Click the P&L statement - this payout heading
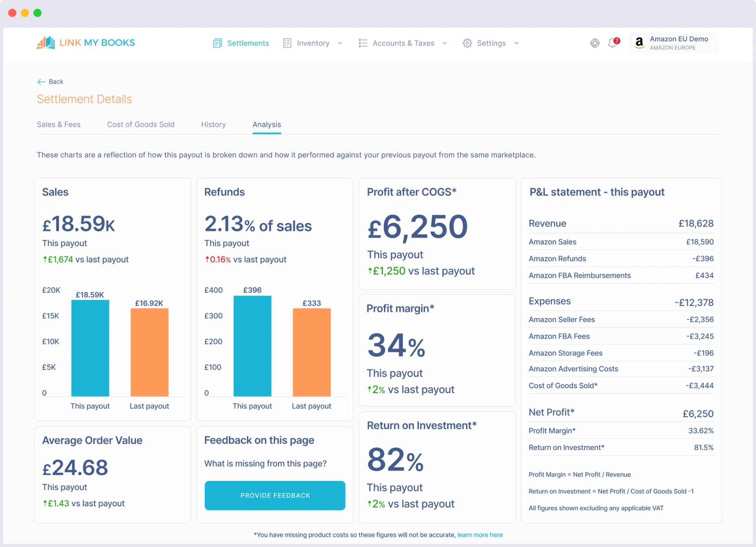Image resolution: width=756 pixels, height=547 pixels. 597,192
